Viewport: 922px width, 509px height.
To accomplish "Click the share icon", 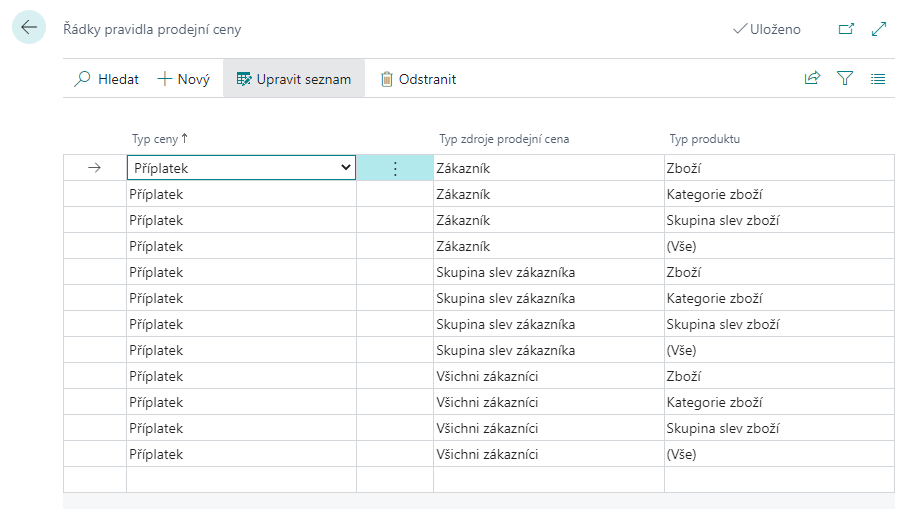I will point(812,79).
